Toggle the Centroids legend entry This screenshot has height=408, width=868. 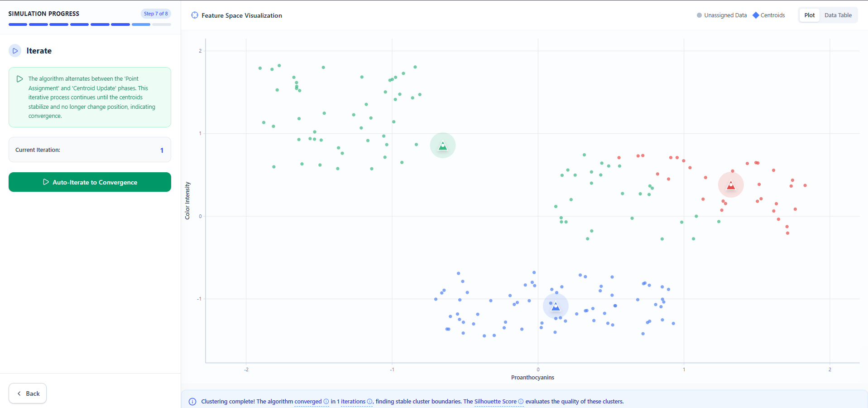pyautogui.click(x=769, y=15)
